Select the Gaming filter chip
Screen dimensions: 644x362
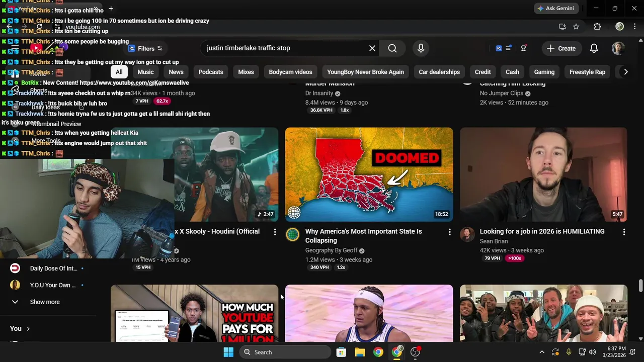point(544,72)
